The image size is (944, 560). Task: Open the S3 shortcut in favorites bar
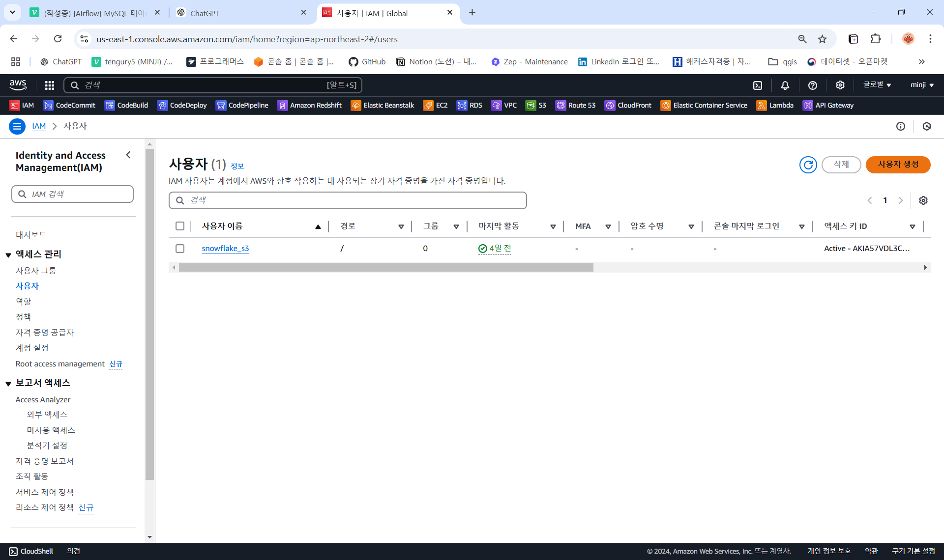coord(536,106)
